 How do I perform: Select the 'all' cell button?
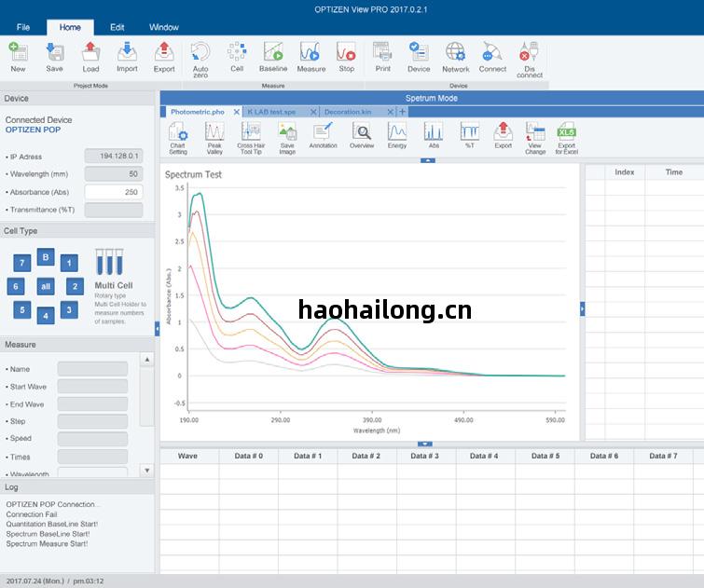pos(45,286)
